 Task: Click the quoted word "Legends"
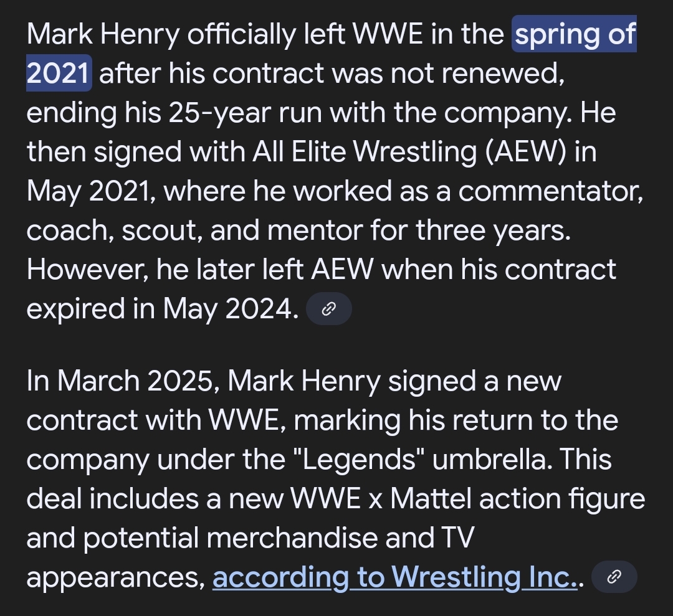coord(360,460)
